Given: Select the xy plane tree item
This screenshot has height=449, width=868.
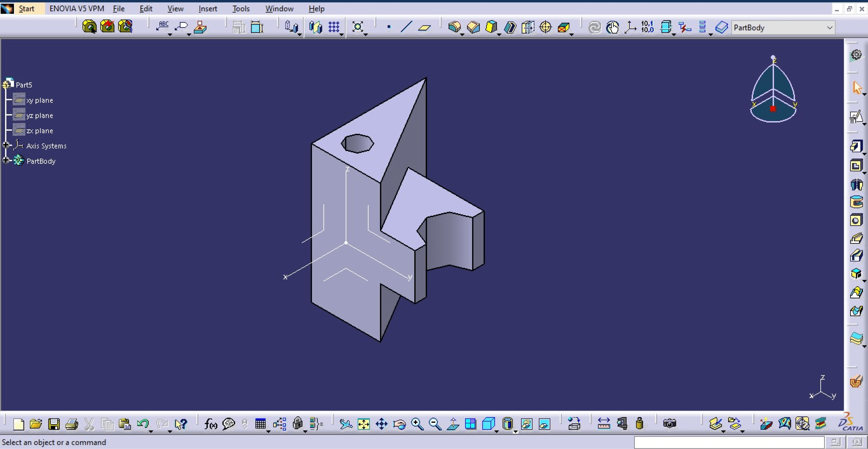Looking at the screenshot, I should pos(39,100).
